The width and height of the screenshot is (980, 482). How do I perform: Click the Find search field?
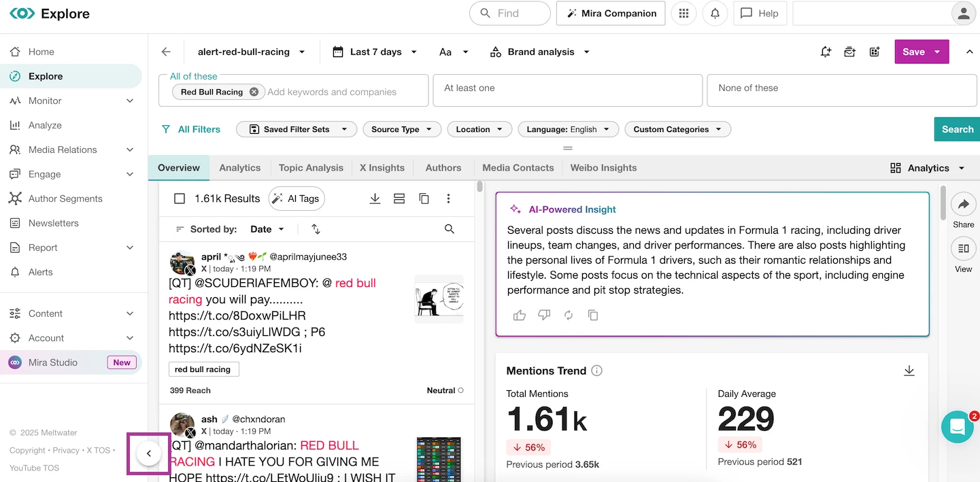[510, 13]
